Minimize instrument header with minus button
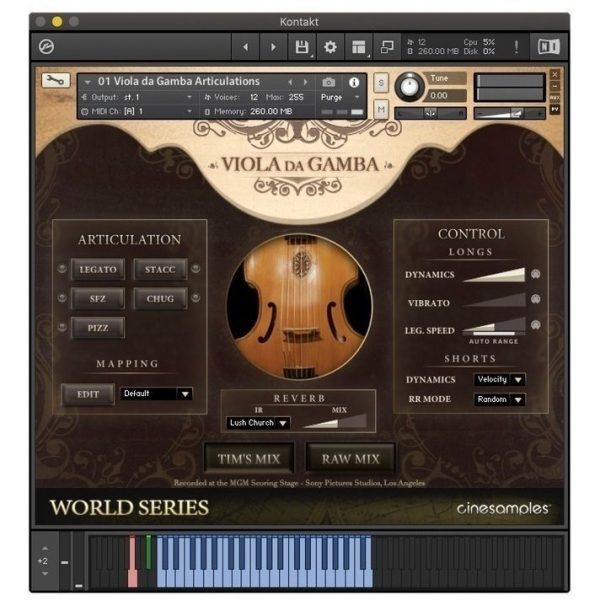The width and height of the screenshot is (600, 600). [x=555, y=86]
